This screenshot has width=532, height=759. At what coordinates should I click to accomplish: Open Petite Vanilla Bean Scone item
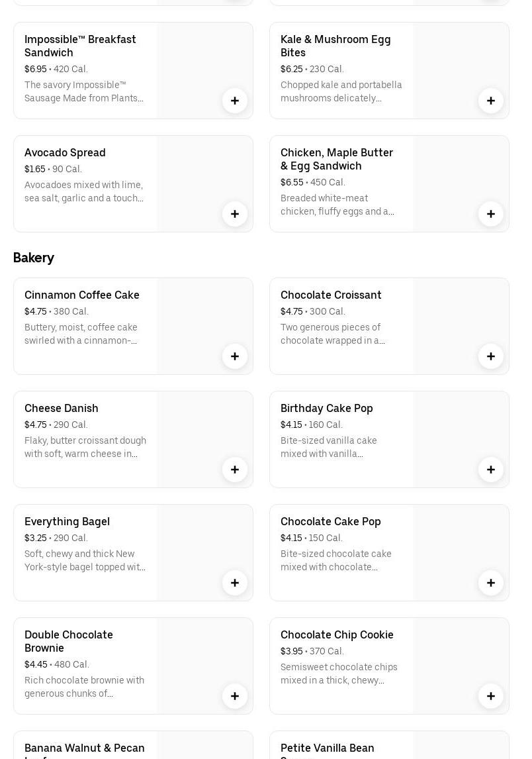328,749
